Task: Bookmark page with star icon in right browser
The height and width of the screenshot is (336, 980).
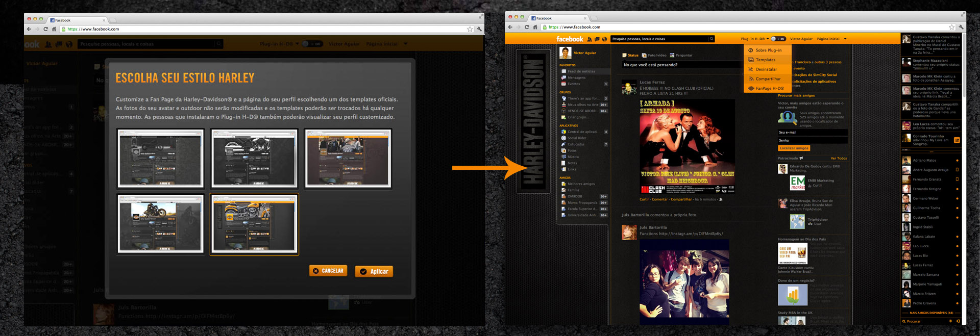Action: tap(951, 27)
